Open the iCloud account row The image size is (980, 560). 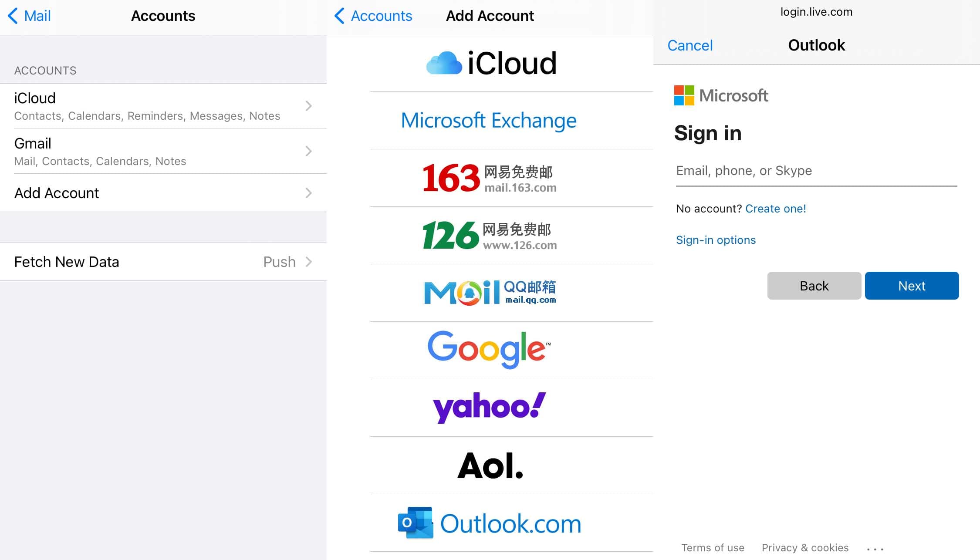coord(163,106)
